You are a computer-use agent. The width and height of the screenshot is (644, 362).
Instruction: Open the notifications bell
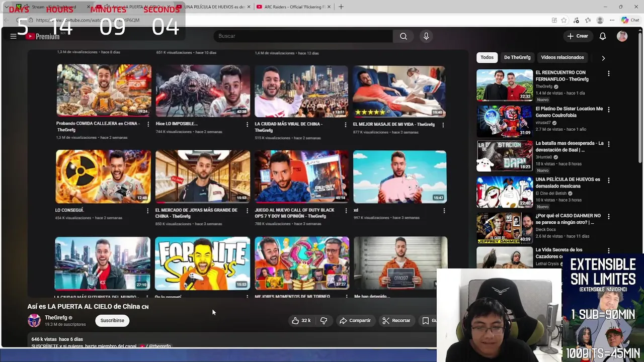click(x=603, y=36)
